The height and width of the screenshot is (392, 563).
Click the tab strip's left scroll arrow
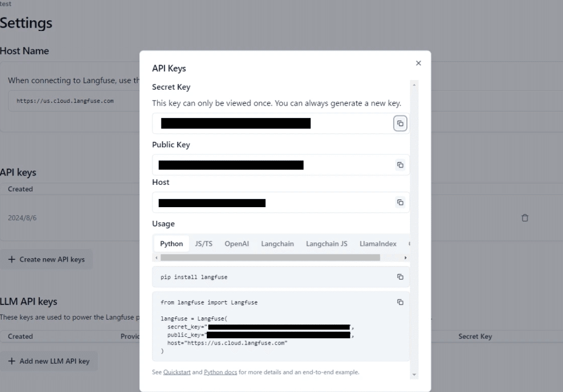click(x=156, y=258)
